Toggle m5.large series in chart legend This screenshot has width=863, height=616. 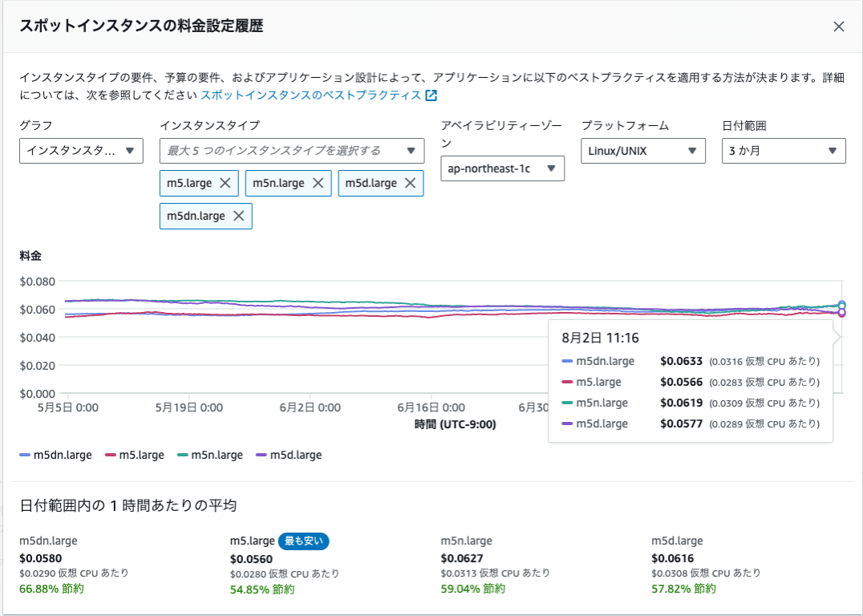[x=134, y=456]
